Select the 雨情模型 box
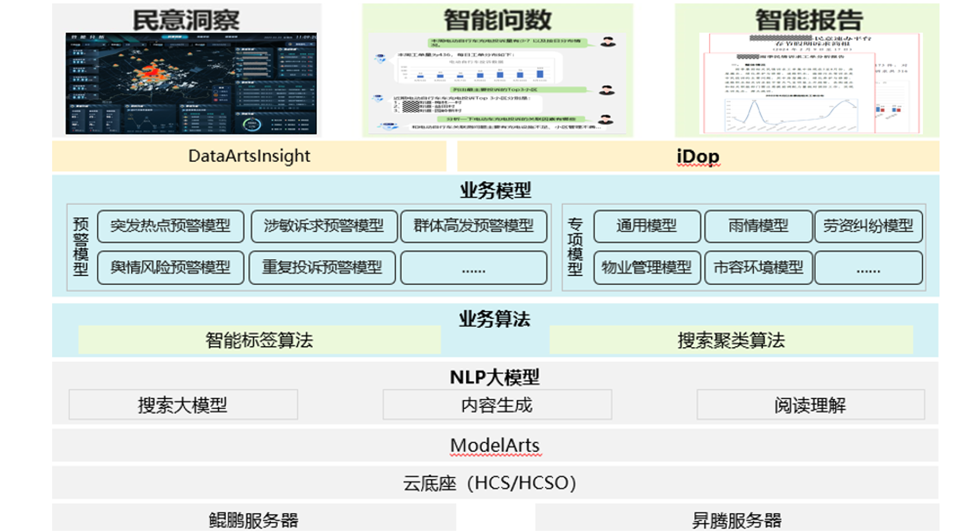 [x=758, y=226]
